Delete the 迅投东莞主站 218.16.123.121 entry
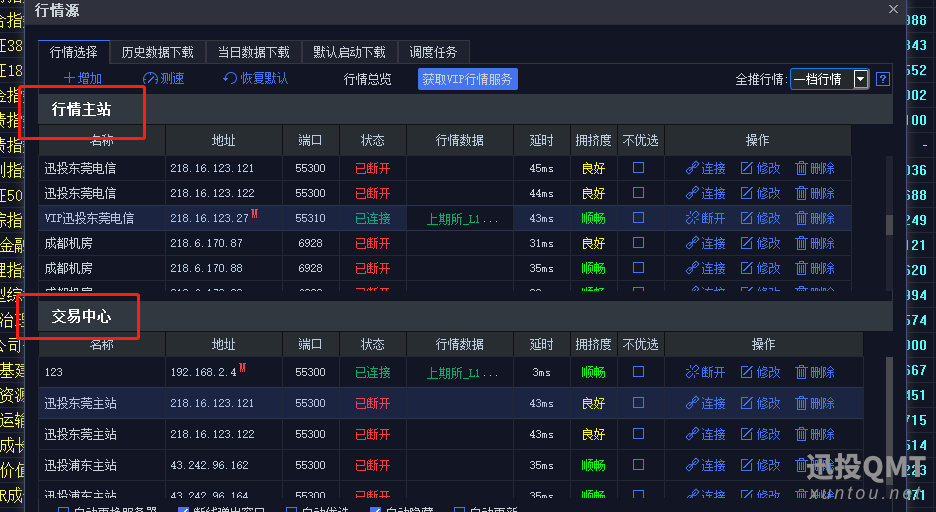The height and width of the screenshot is (512, 936). coord(815,403)
